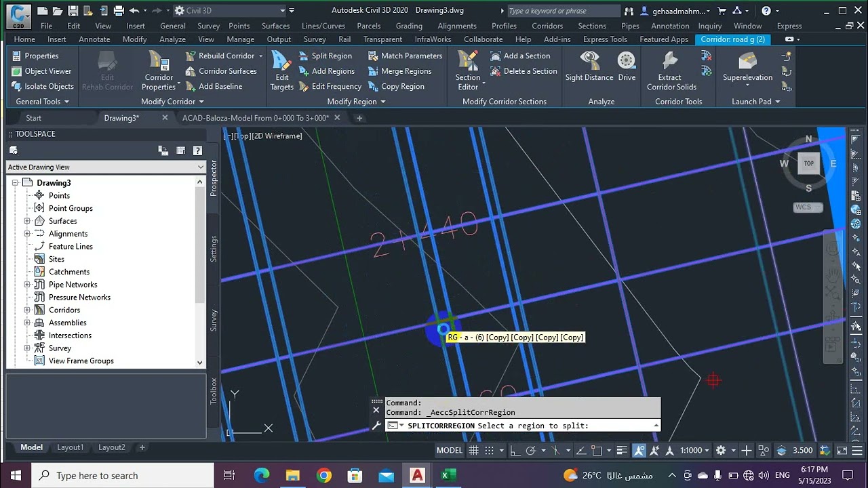Open the Prospector tab in Toolspace

214,178
